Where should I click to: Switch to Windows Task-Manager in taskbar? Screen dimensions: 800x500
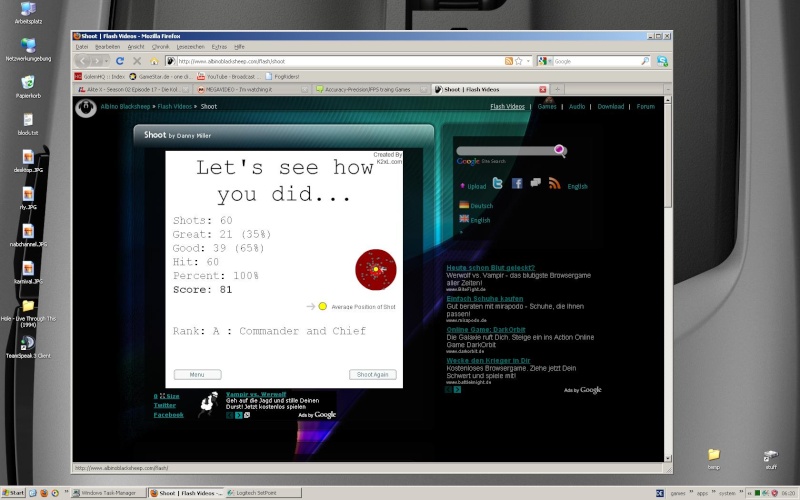(x=108, y=493)
